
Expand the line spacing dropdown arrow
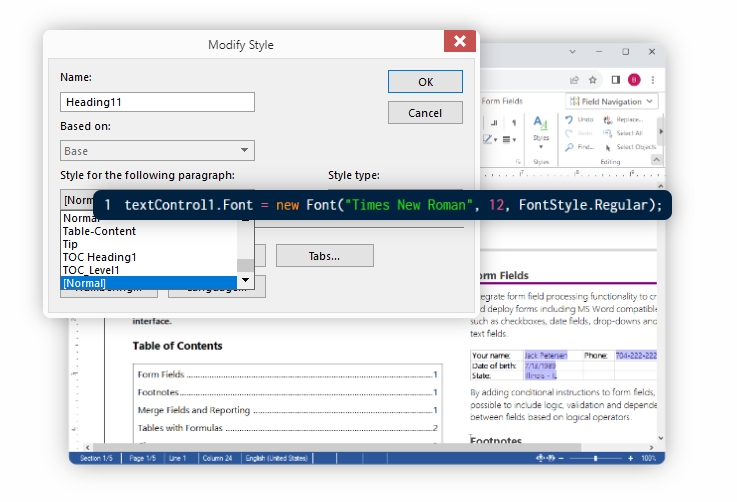(514, 140)
